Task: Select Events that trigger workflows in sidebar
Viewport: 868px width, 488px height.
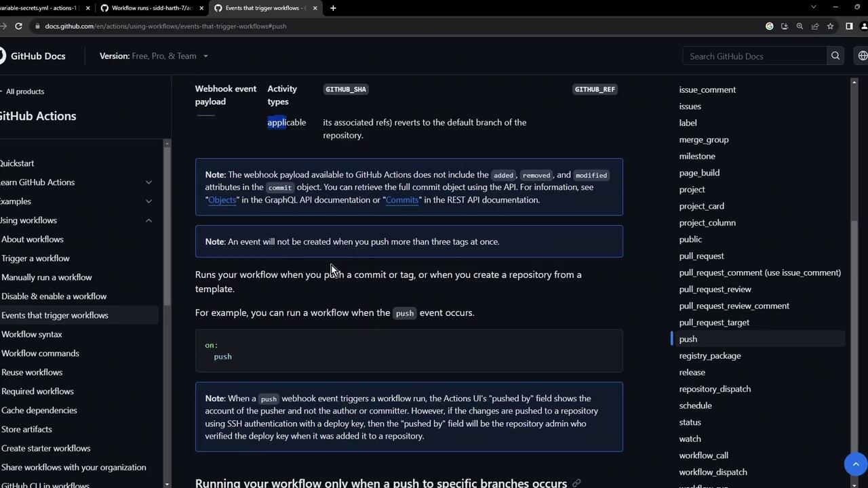Action: pyautogui.click(x=55, y=315)
